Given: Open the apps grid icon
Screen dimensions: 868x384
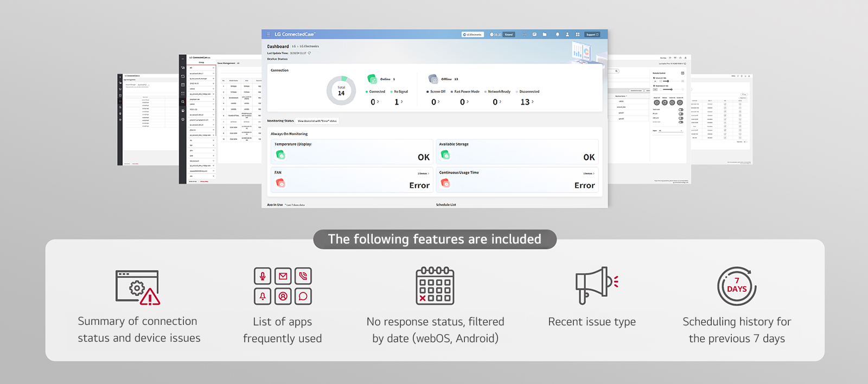Looking at the screenshot, I should click(578, 34).
